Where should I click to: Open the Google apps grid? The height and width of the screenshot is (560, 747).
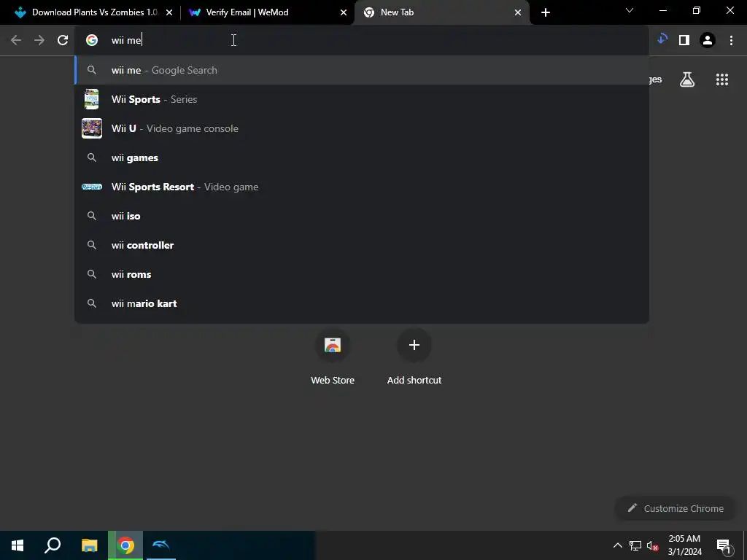[x=722, y=79]
